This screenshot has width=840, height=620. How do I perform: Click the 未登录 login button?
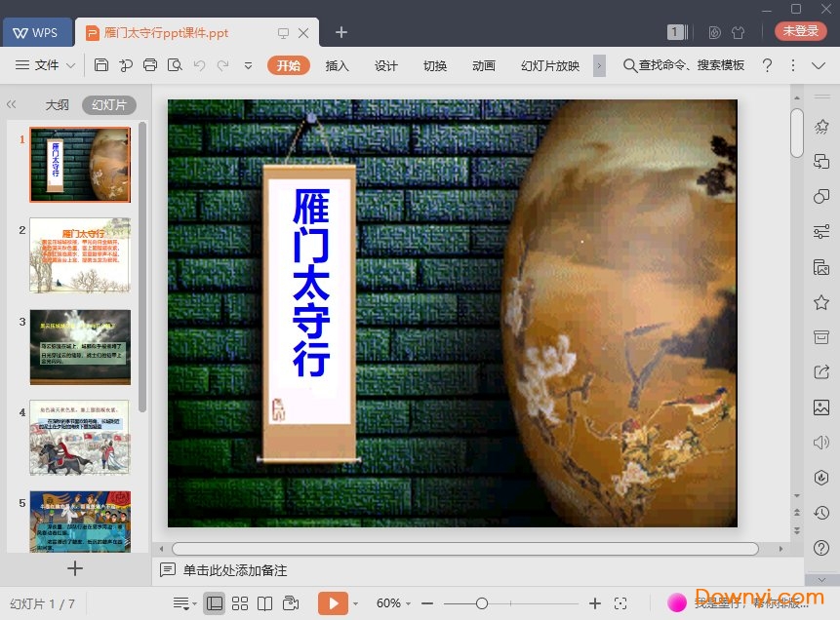click(800, 30)
